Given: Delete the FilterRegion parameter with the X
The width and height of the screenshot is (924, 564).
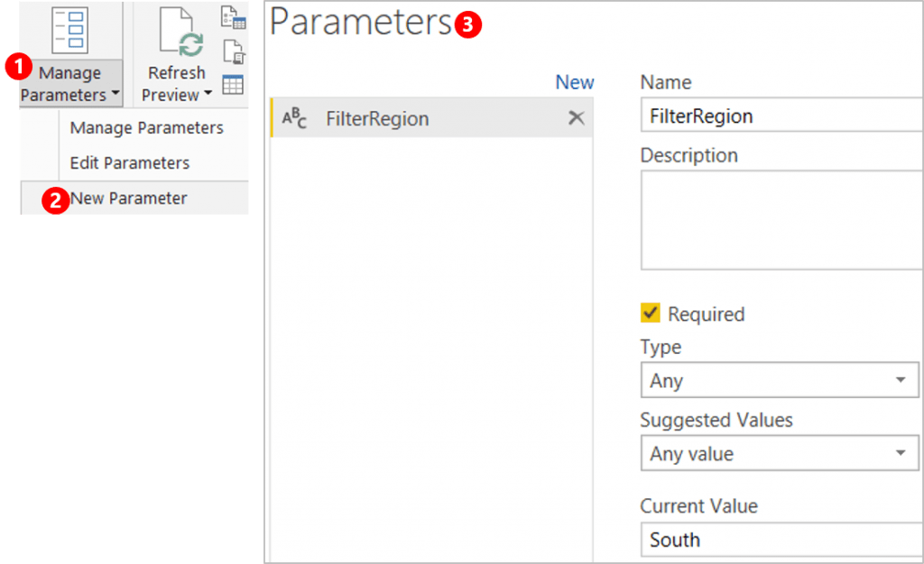Looking at the screenshot, I should click(x=577, y=118).
